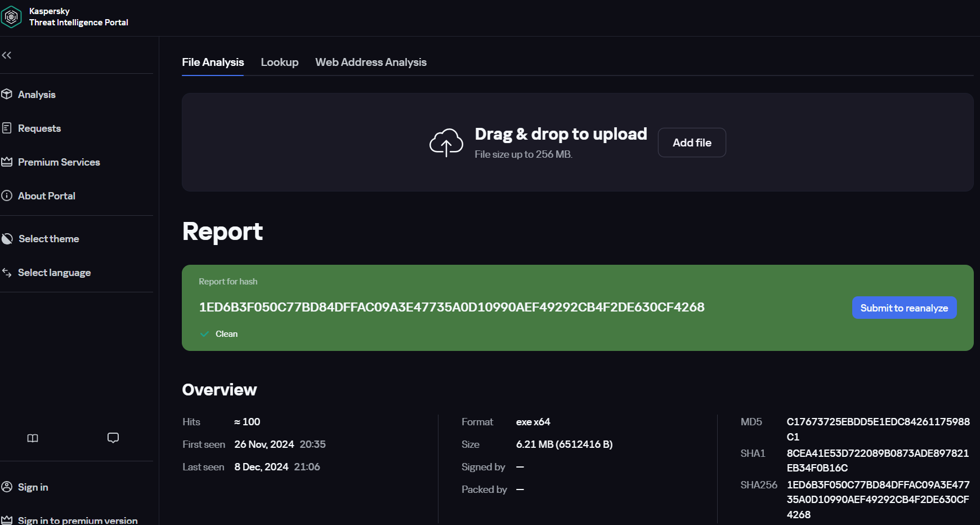Open the About Portal page
Screen dimensions: 980x525
[47, 196]
